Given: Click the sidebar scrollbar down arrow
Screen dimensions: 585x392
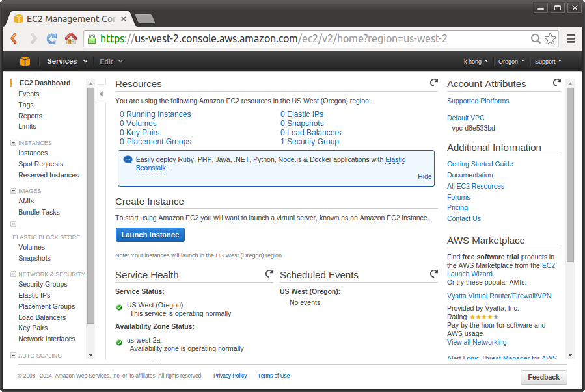Looking at the screenshot, I should 90,355.
